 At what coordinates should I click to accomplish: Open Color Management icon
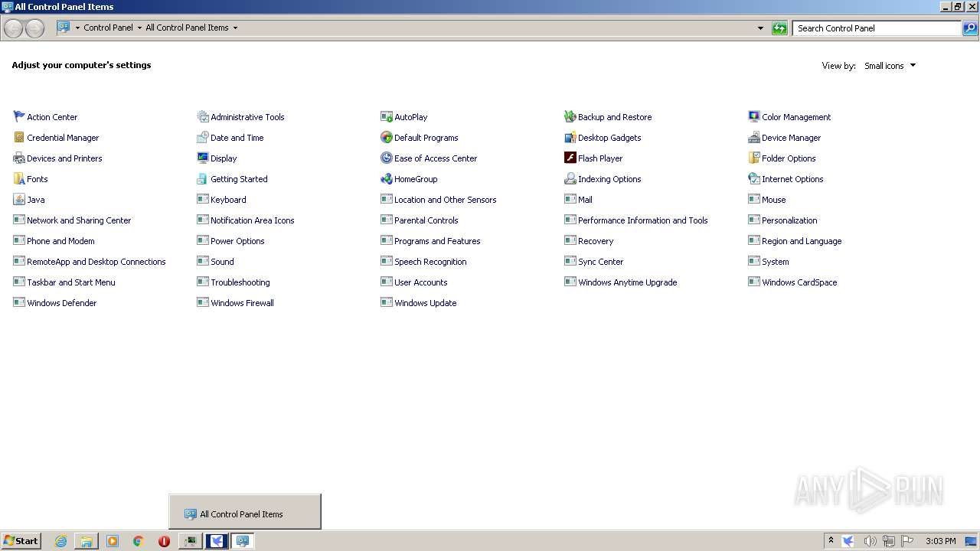754,116
